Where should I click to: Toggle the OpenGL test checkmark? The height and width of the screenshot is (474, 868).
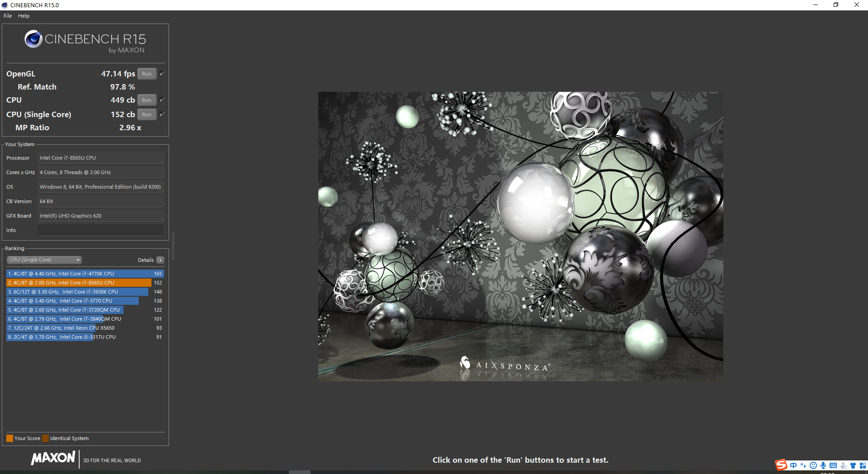click(x=162, y=73)
